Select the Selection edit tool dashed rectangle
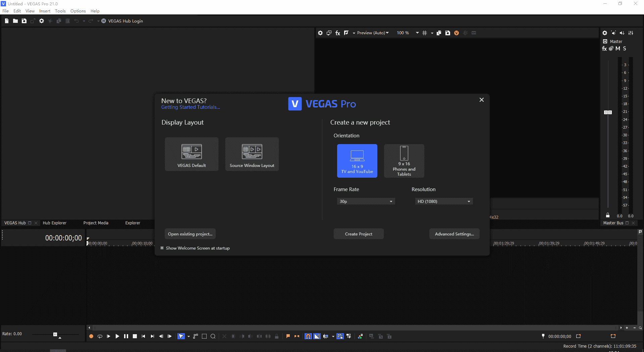Viewport: 644px width, 352px height. [204, 336]
